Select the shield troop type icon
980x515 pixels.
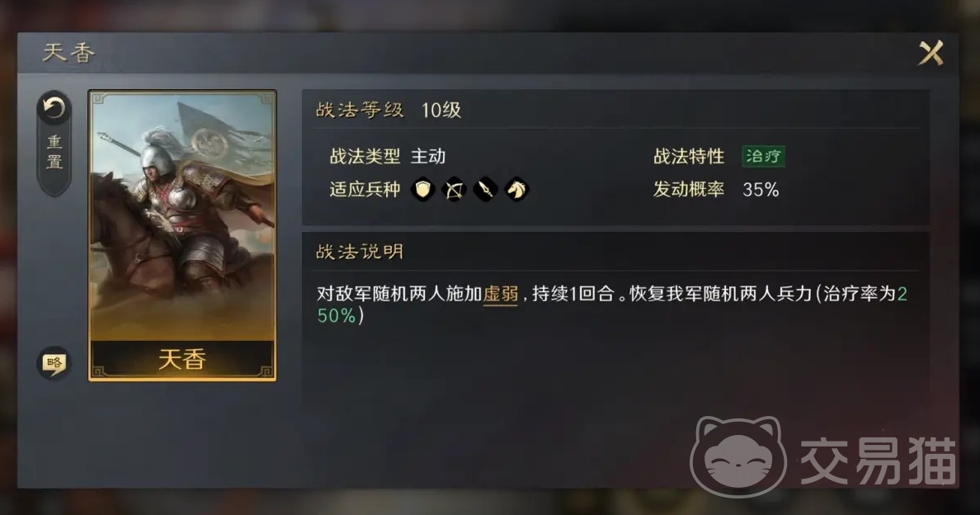(423, 189)
